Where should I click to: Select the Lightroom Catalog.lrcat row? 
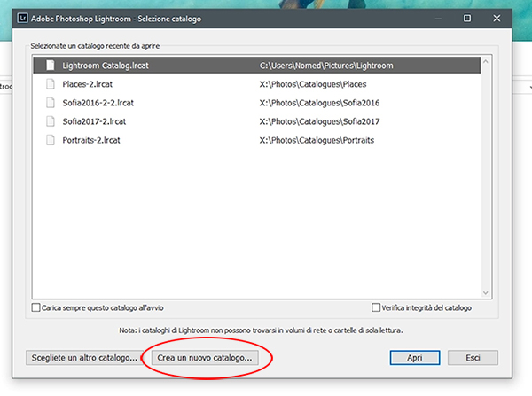(x=257, y=65)
